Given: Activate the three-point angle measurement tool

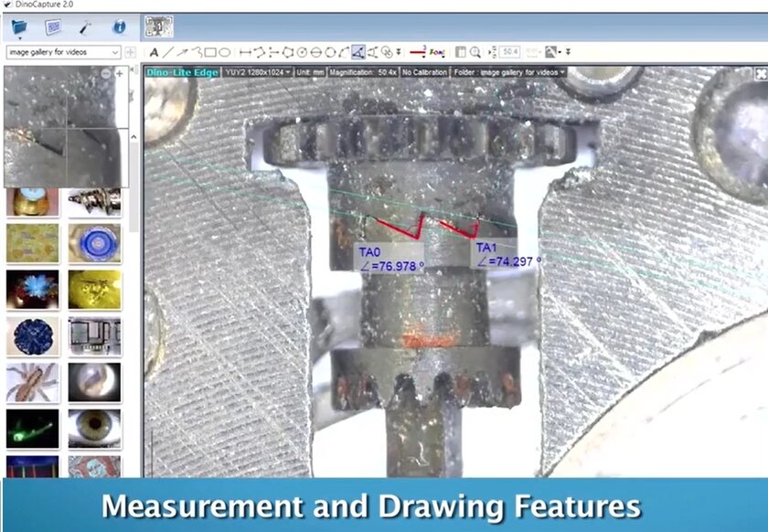Looking at the screenshot, I should coord(357,52).
